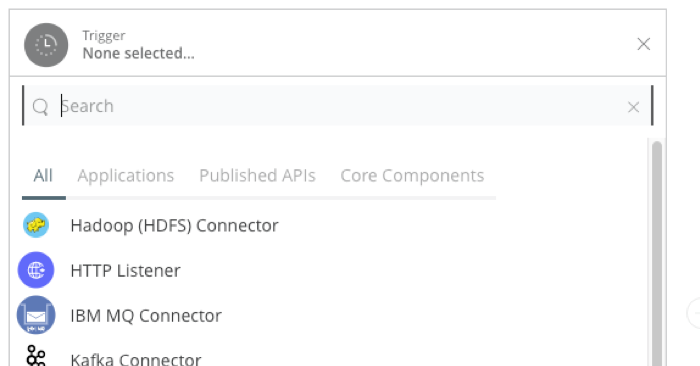Pick IBM MQ Connector from list
The height and width of the screenshot is (366, 700).
click(146, 316)
